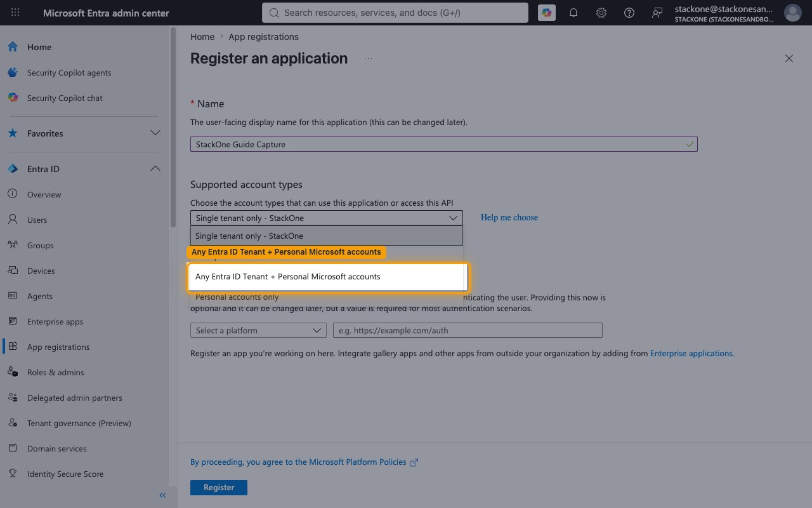Open the Help me choose link
Viewport: 812px width, 508px height.
(509, 217)
